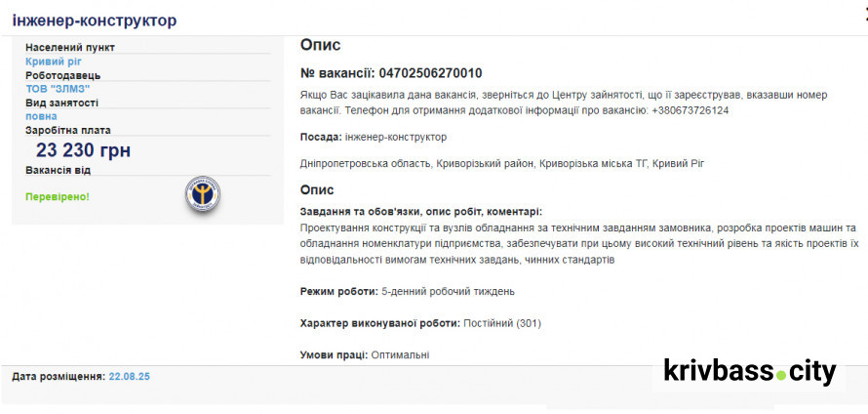Click the Завдання та обов'язки label
The width and height of the screenshot is (868, 414).
tap(420, 212)
